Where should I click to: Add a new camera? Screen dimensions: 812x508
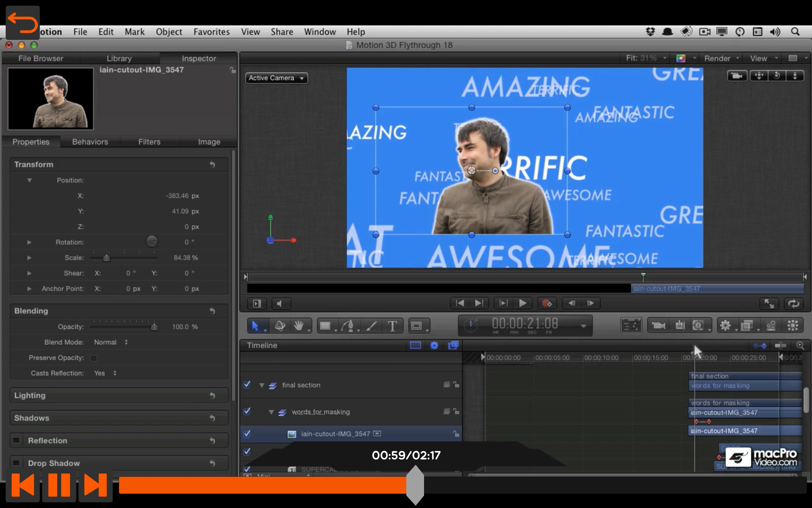click(x=658, y=325)
